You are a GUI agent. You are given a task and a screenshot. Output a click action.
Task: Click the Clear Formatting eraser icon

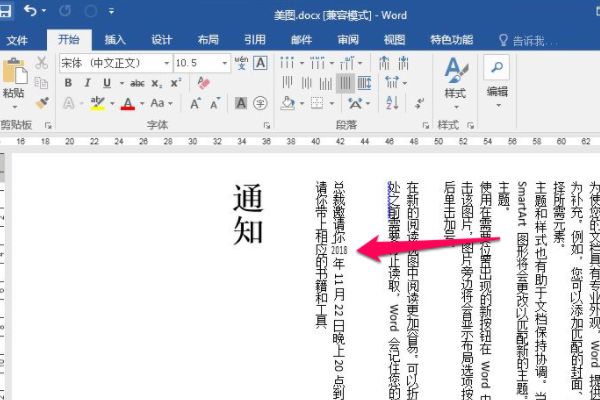click(x=205, y=83)
